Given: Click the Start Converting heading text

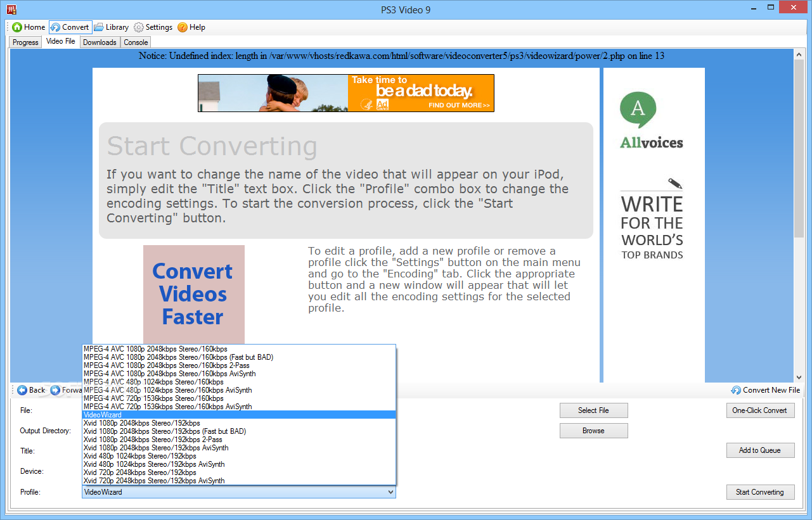Looking at the screenshot, I should [212, 146].
